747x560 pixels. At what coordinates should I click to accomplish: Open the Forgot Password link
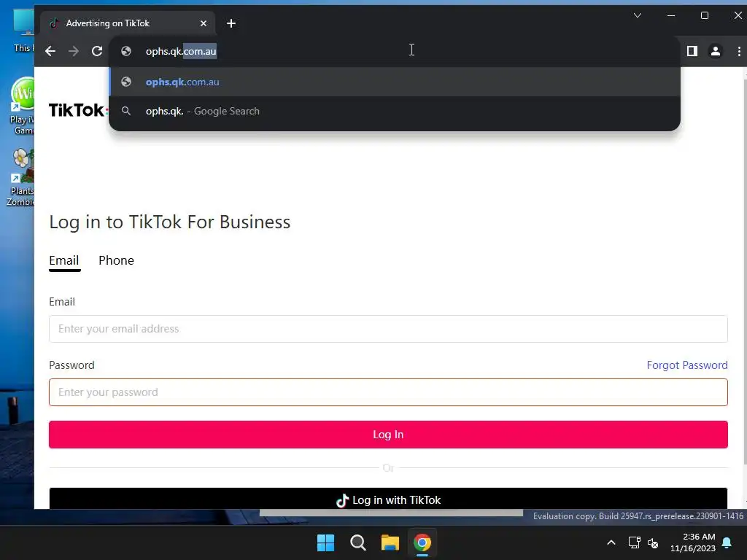[x=687, y=365]
